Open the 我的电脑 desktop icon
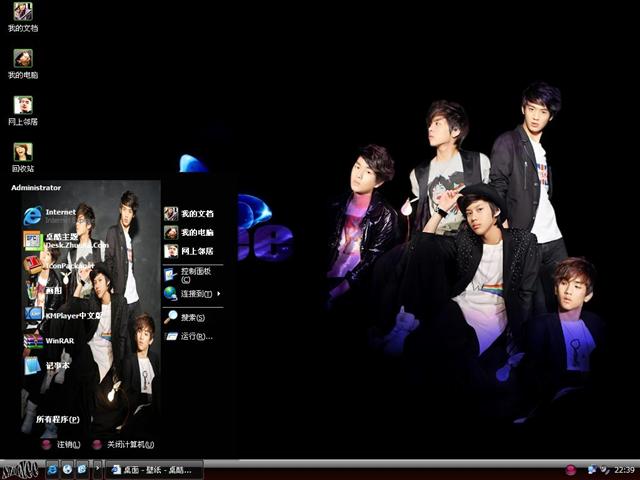 click(23, 64)
